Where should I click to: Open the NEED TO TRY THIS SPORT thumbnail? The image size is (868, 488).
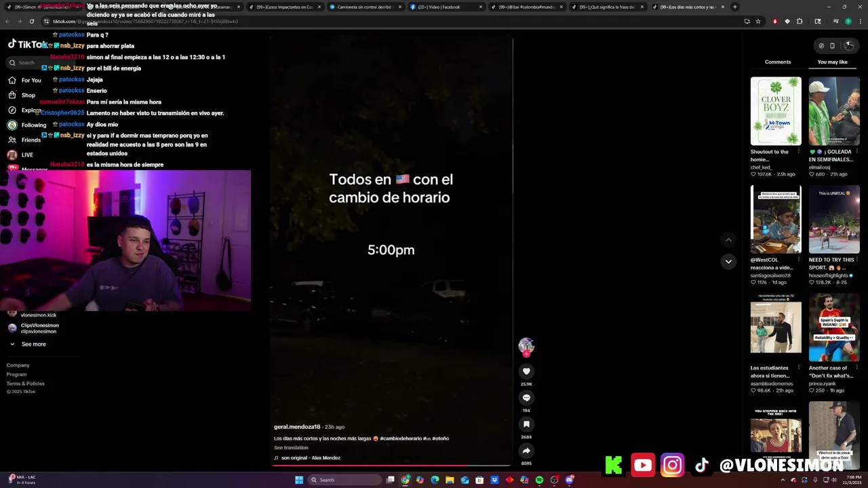coord(834,219)
